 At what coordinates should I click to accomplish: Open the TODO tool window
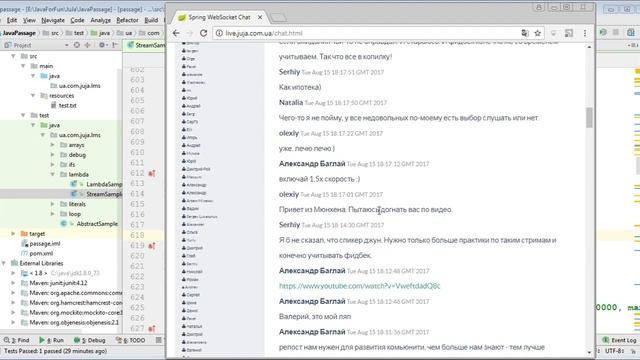pyautogui.click(x=131, y=340)
